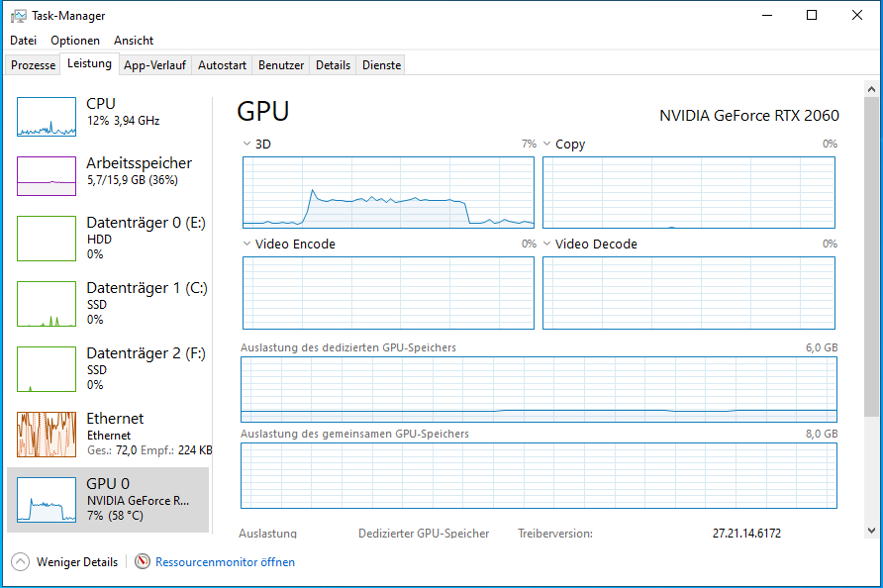Open the Video Decode engine dropdown

(547, 245)
